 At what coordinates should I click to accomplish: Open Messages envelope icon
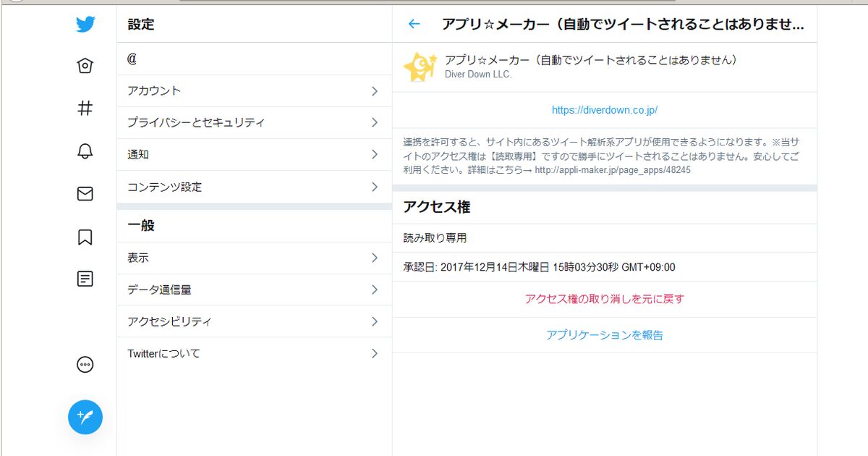point(85,193)
